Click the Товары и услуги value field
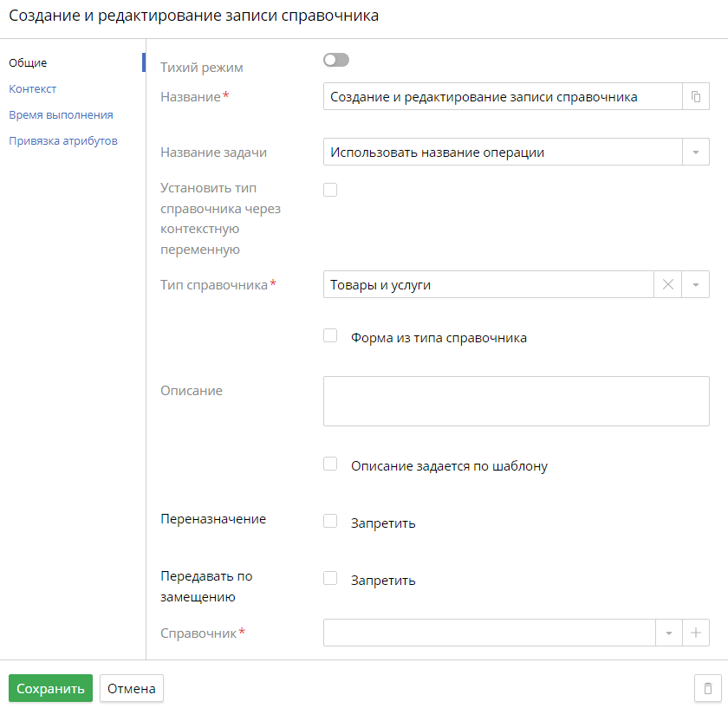 click(489, 284)
